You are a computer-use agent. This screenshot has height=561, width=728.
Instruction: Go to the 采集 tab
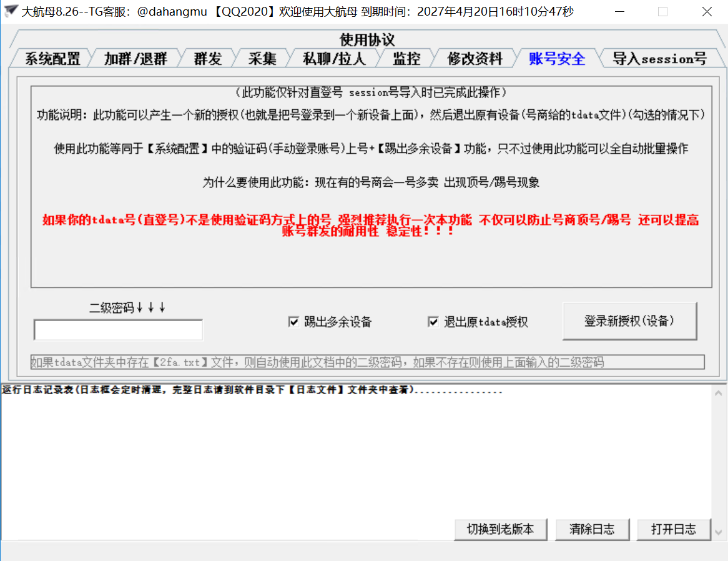[262, 59]
